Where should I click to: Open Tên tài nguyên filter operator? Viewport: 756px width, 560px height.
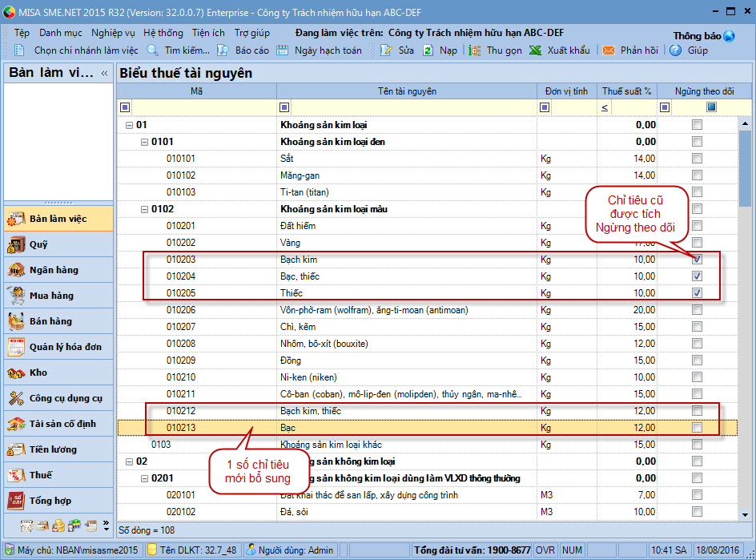[x=284, y=107]
